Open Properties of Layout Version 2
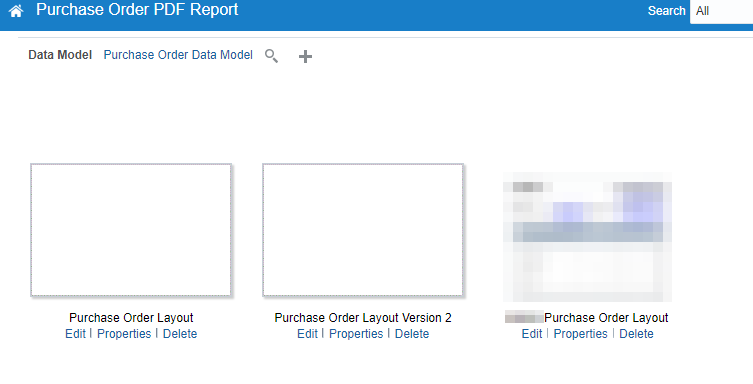Screen dimensions: 753x384 [356, 334]
